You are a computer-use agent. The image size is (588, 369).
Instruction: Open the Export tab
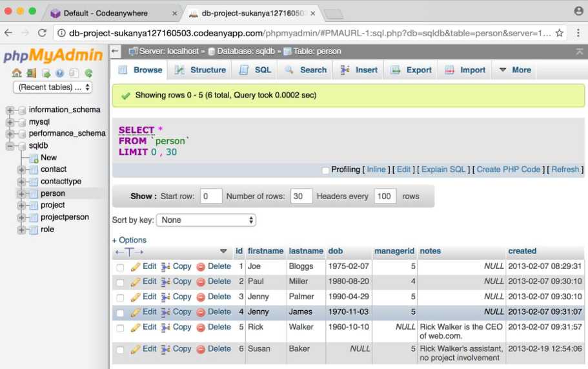pos(411,70)
